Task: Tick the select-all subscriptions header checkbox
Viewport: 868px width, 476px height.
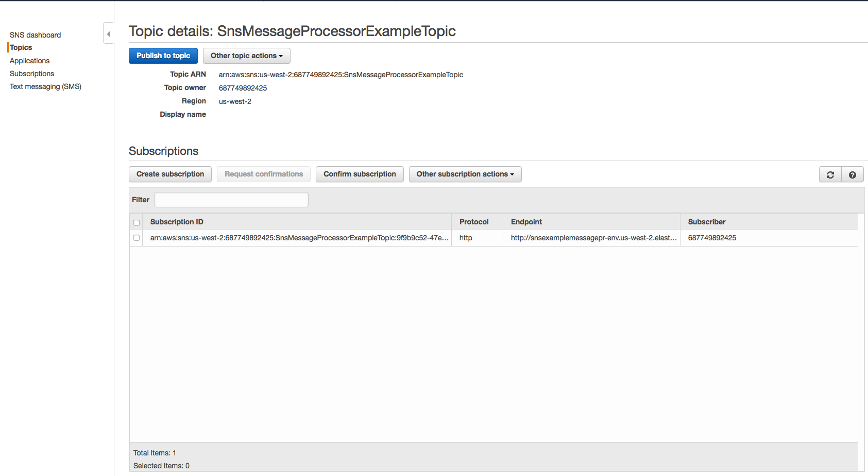Action: tap(137, 223)
